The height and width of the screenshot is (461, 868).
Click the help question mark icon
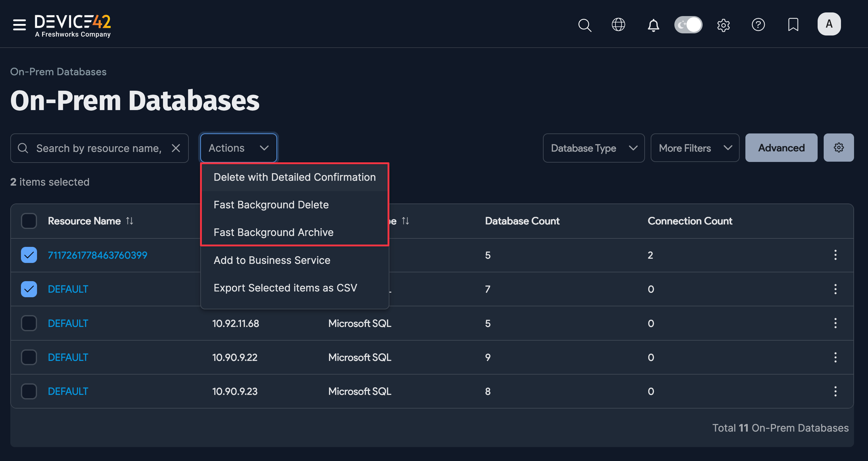758,24
